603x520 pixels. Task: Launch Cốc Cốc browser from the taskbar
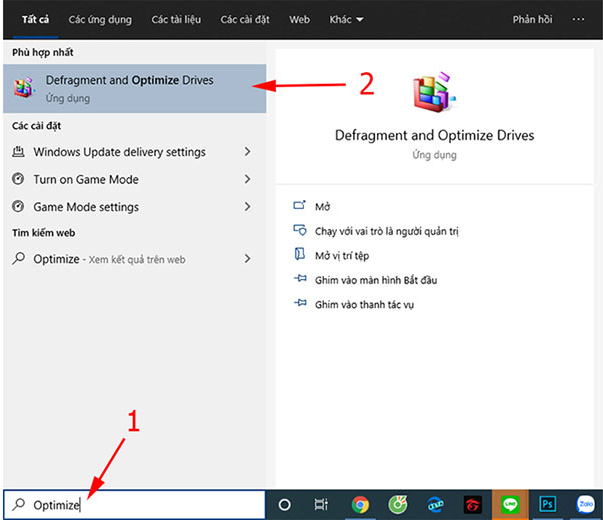click(398, 505)
